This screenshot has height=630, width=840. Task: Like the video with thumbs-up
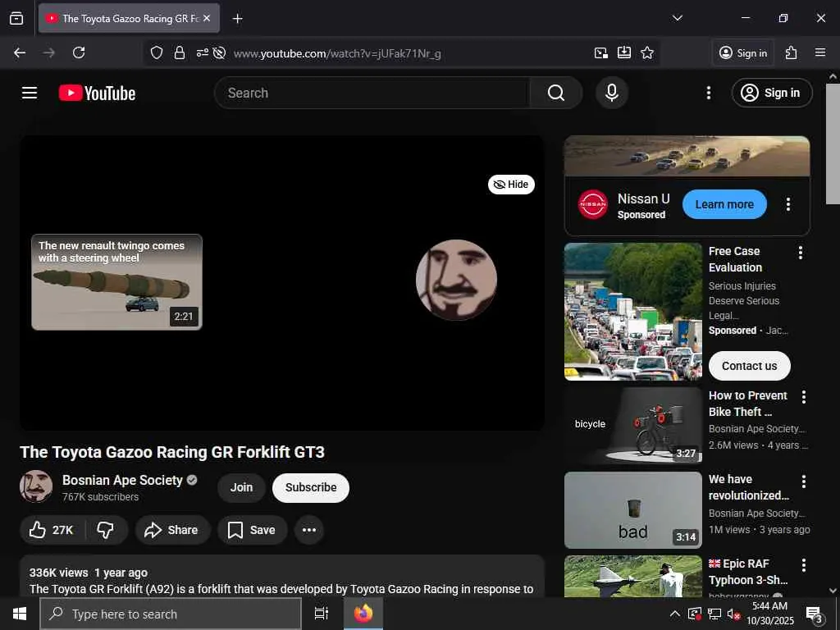pyautogui.click(x=51, y=530)
